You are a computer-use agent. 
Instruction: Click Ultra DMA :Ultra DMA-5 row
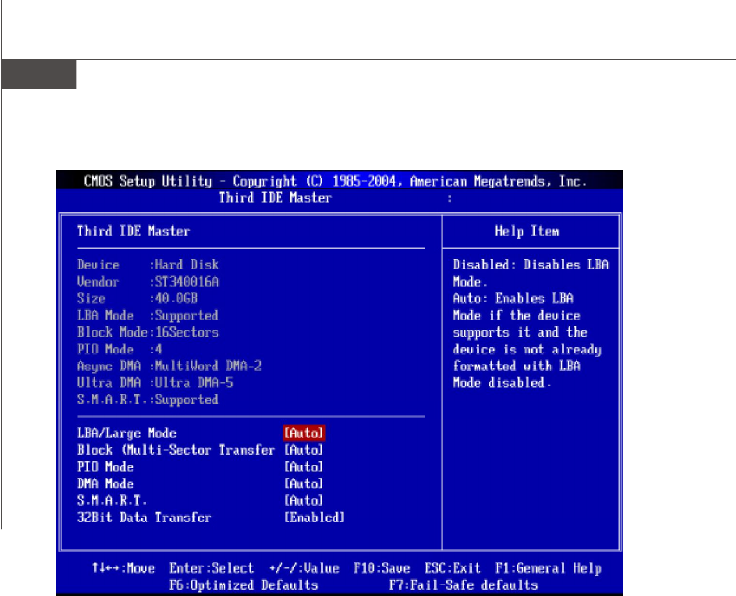(x=155, y=382)
